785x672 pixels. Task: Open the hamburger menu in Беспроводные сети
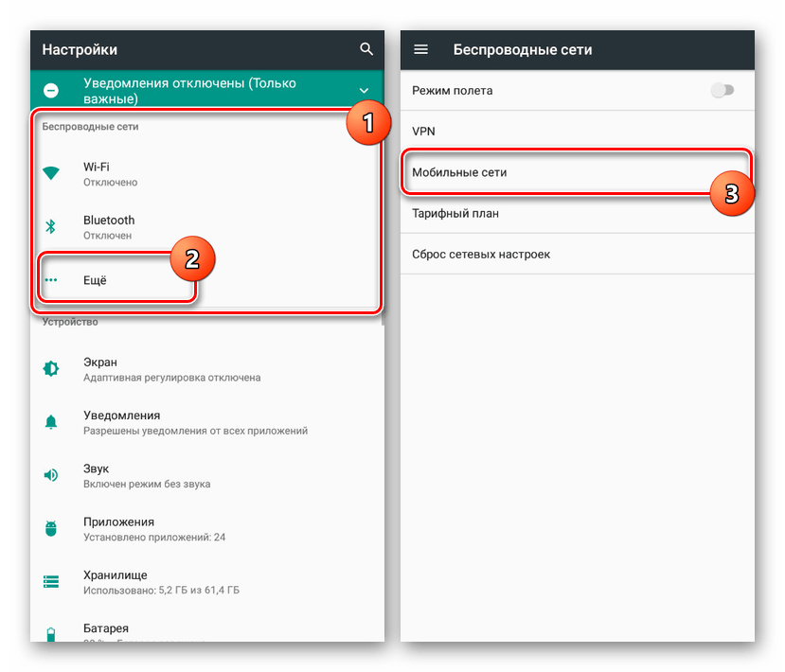click(x=420, y=49)
